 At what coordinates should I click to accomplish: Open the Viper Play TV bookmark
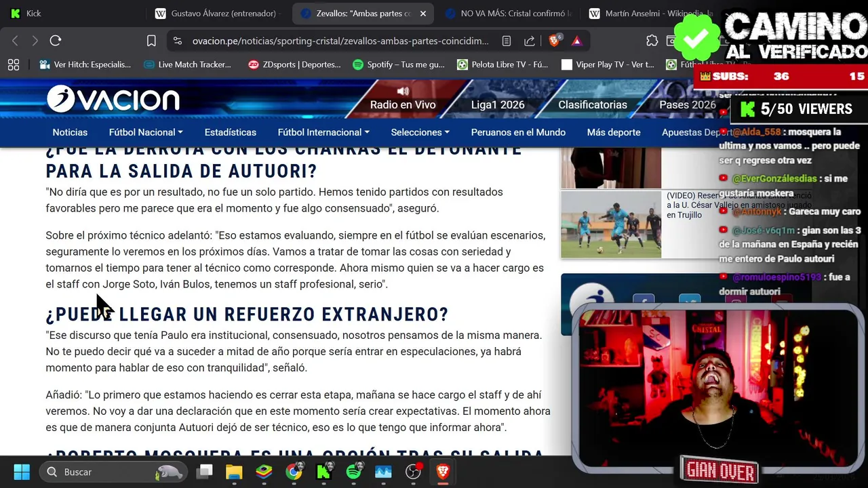click(x=608, y=64)
